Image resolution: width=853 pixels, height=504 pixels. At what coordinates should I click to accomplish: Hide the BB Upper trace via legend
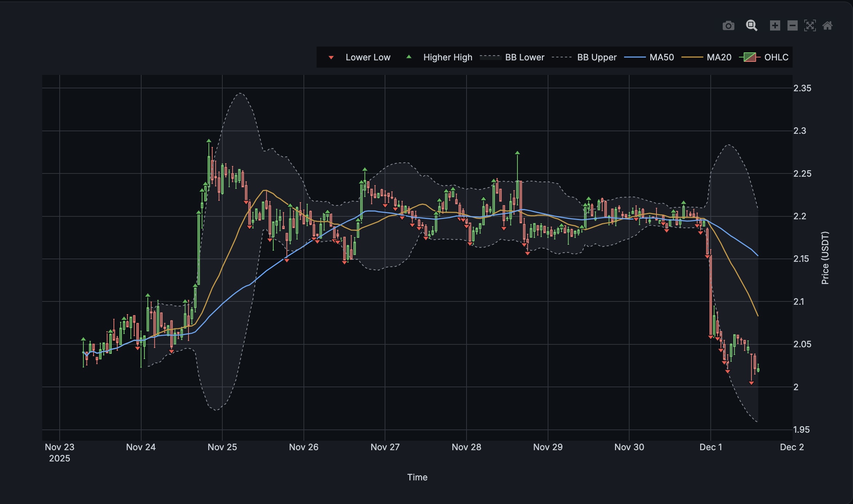coord(596,57)
